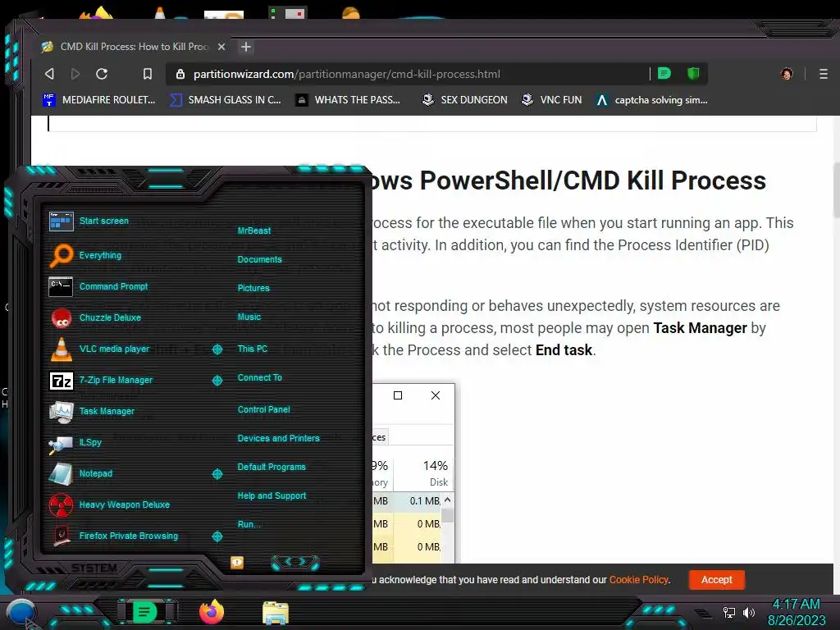Viewport: 840px width, 630px height.
Task: Click the volume speaker tray icon
Action: click(748, 612)
